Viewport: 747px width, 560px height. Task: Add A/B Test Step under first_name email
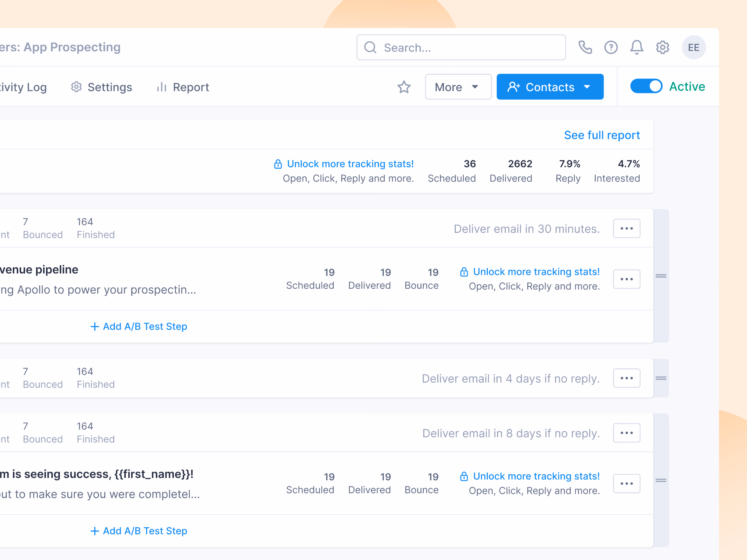138,531
